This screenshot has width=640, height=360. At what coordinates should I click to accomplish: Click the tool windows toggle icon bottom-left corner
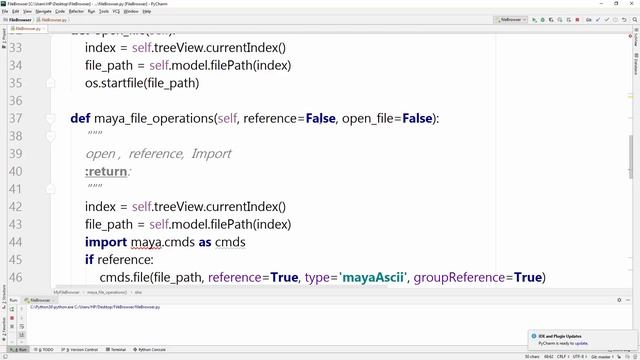point(4,357)
